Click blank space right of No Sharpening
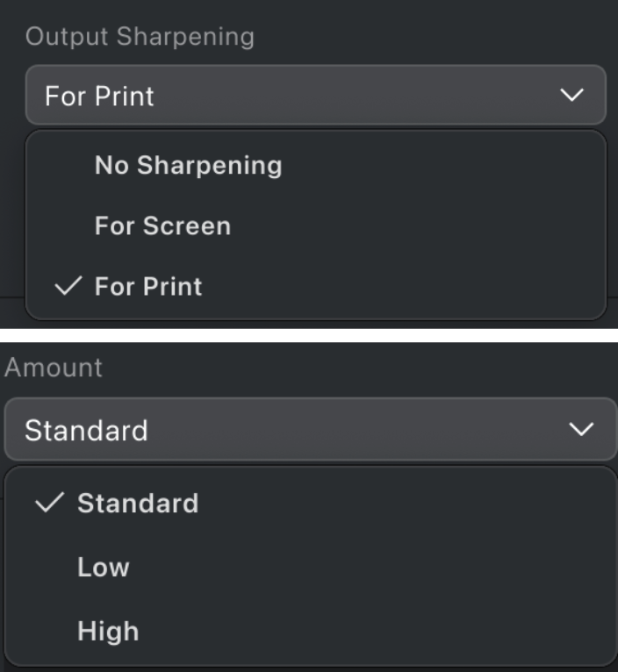This screenshot has width=618, height=672. coord(439,165)
